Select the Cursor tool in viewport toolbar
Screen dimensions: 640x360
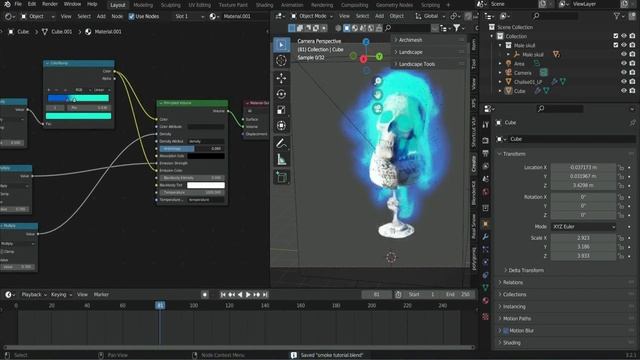tap(281, 61)
